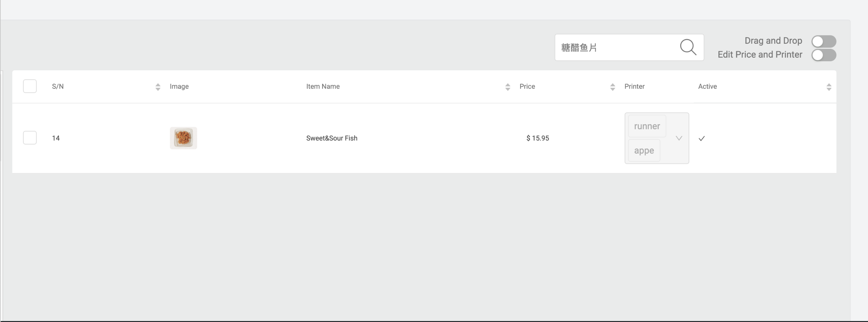Select the runner printer tag
868x322 pixels.
[646, 126]
